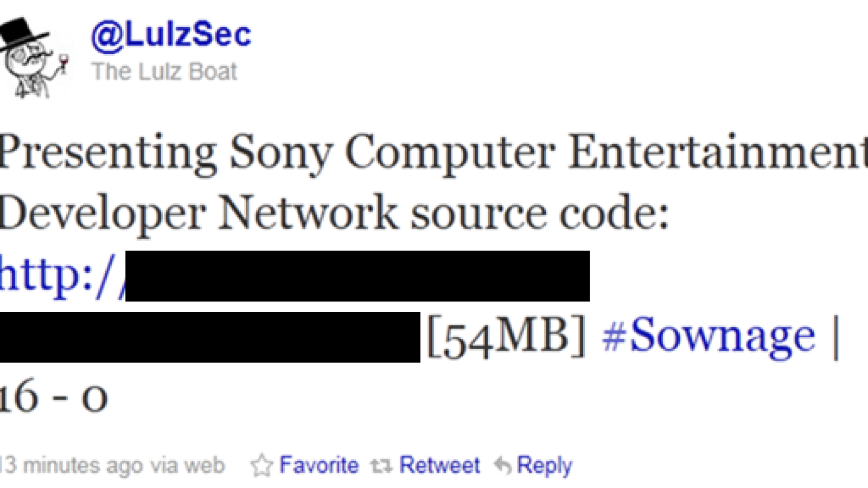868x488 pixels.
Task: Click the Presenting Sony Computer Entertainment line
Action: coord(434,153)
